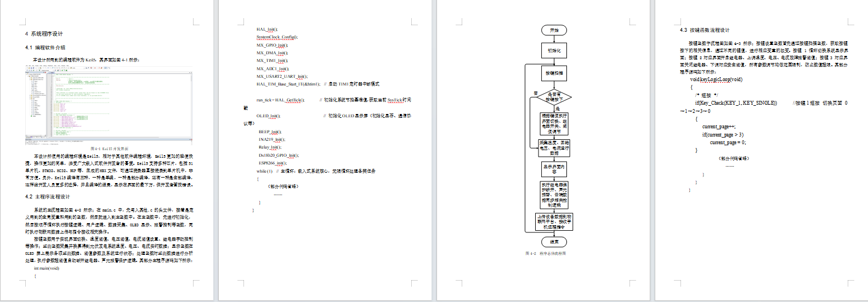The height and width of the screenshot is (302, 868).
Task: Click the code line 'MX_TIM1_Init();'
Action: (272, 61)
